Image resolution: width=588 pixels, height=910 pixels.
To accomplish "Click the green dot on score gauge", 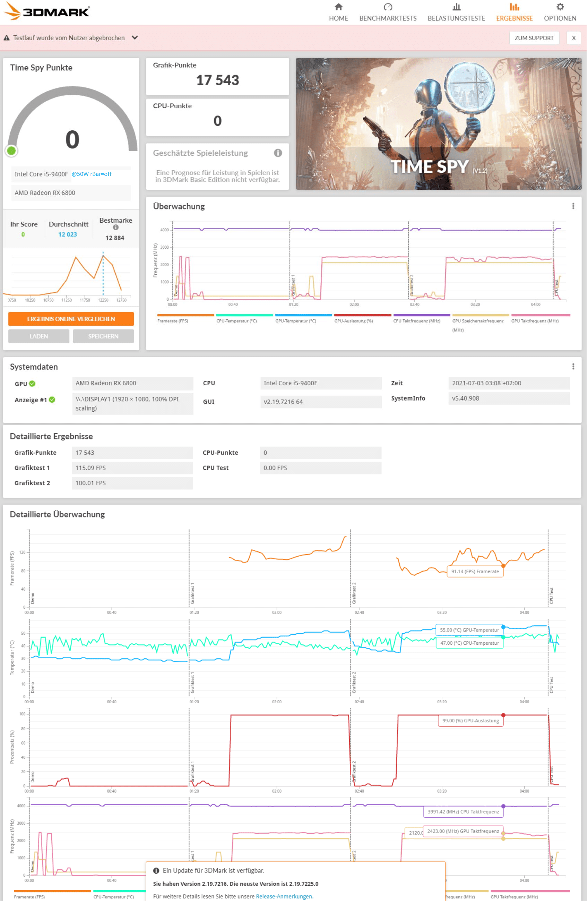I will (11, 151).
